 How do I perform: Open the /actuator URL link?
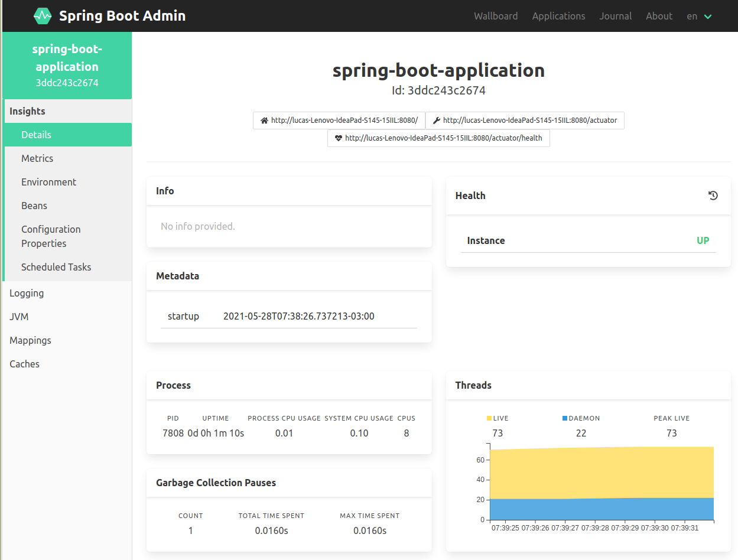pyautogui.click(x=525, y=121)
